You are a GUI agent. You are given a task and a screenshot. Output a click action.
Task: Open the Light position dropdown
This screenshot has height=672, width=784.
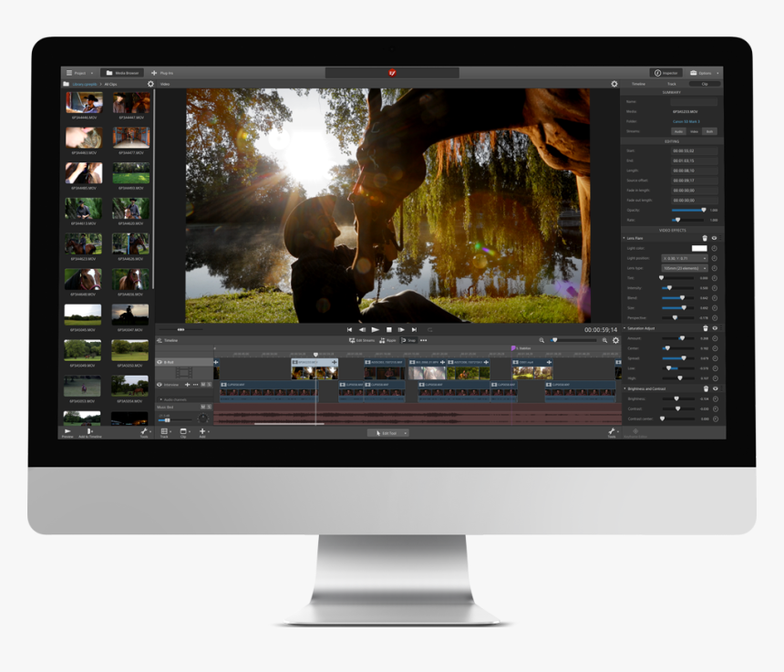pos(685,258)
